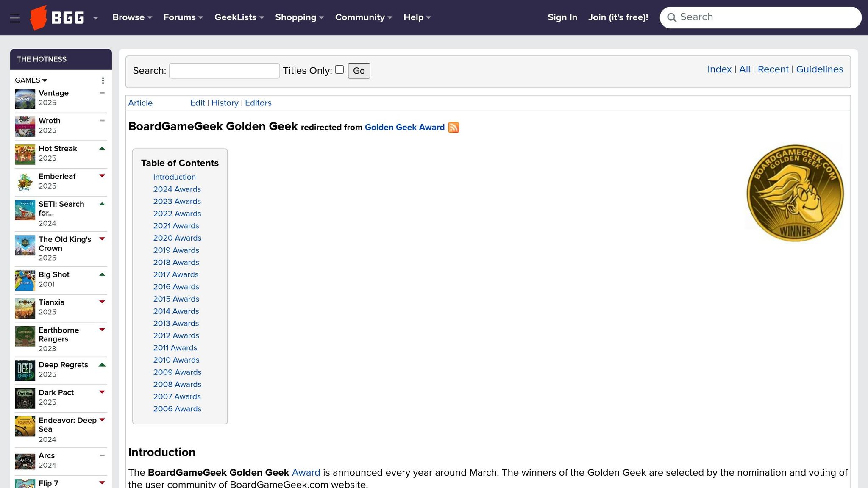
Task: Open the Deep Regrets thumbnail
Action: click(25, 371)
